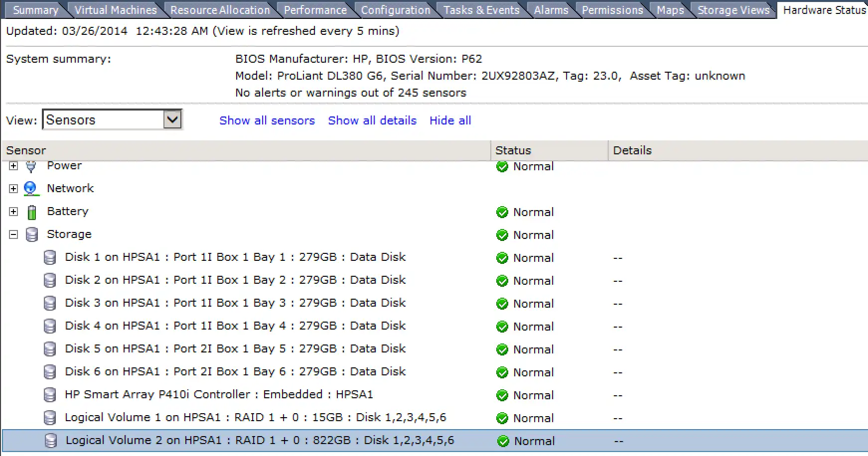Screen dimensions: 868x456
Task: Expand the Power sensor group
Action: (13, 166)
